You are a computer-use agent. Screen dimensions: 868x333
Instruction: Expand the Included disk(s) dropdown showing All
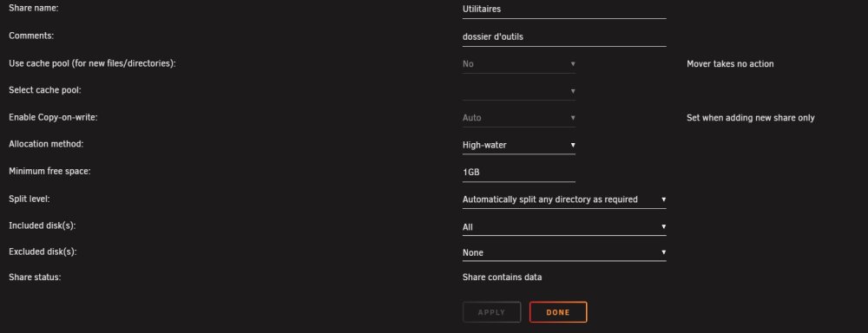(564, 227)
